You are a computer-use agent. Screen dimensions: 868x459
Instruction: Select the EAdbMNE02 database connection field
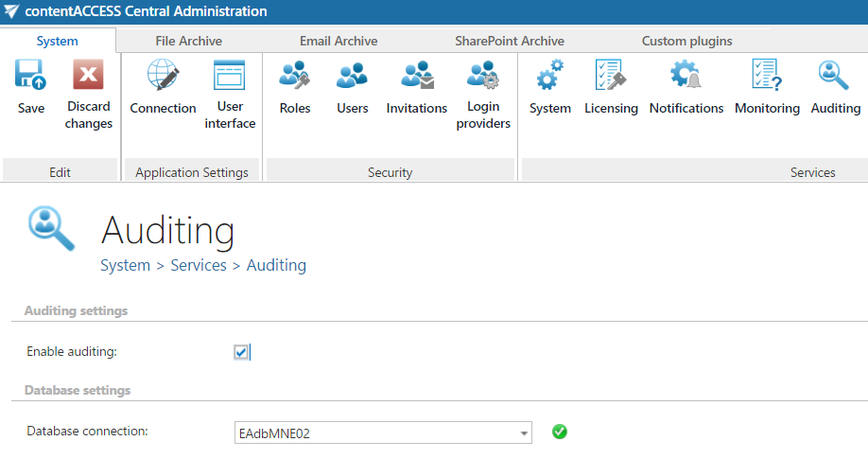pyautogui.click(x=383, y=433)
